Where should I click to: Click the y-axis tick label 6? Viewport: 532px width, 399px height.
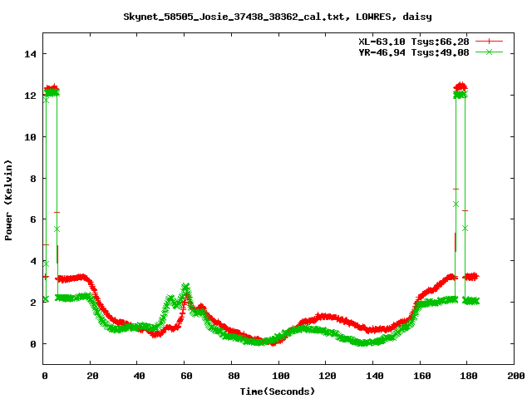(x=33, y=219)
